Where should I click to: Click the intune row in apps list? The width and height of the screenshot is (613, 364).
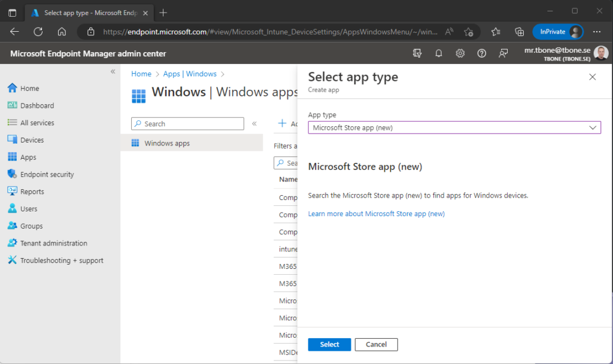click(x=288, y=249)
